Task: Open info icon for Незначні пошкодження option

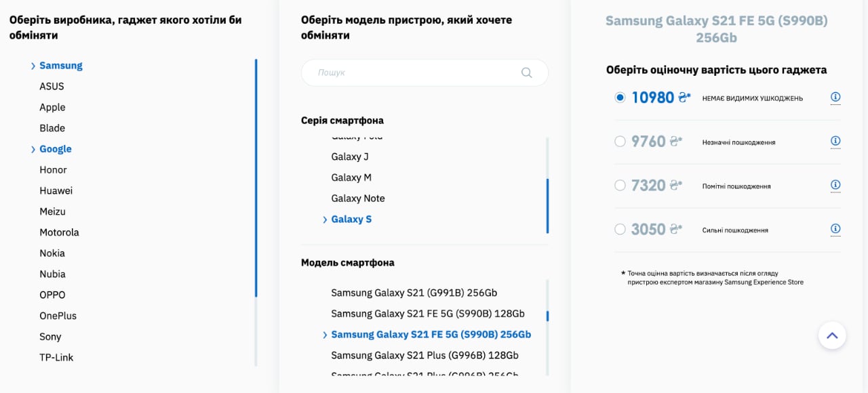Action: point(835,142)
